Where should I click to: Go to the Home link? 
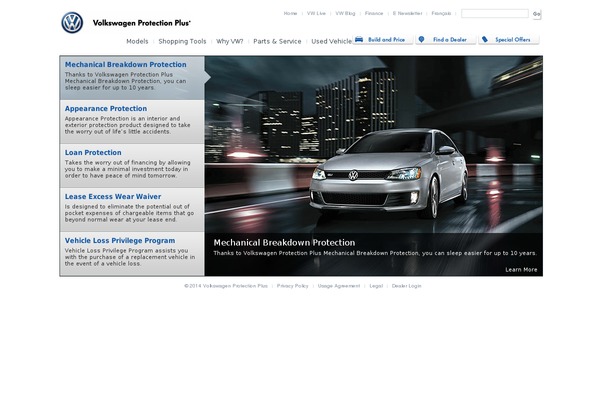pyautogui.click(x=290, y=13)
